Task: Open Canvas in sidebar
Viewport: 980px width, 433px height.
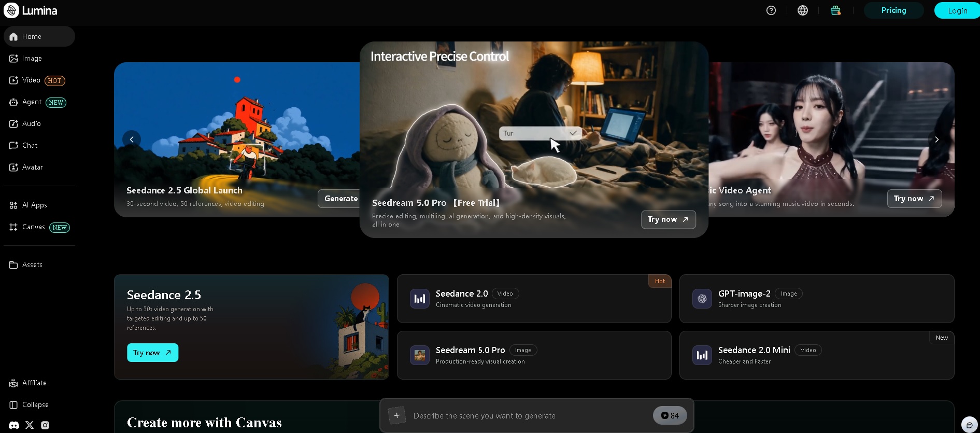Action: point(39,227)
